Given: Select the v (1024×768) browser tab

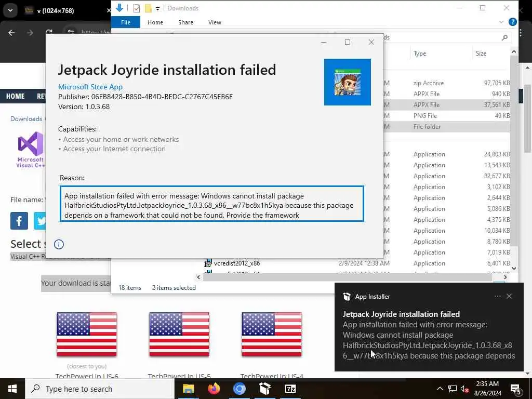Looking at the screenshot, I should tap(66, 10).
